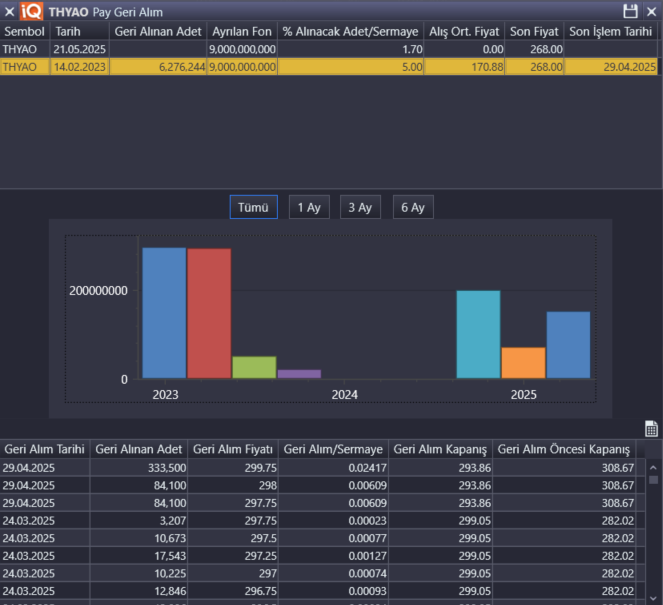Select row with 333,500 shares bought
Screen dimensions: 663x605
pos(322,468)
